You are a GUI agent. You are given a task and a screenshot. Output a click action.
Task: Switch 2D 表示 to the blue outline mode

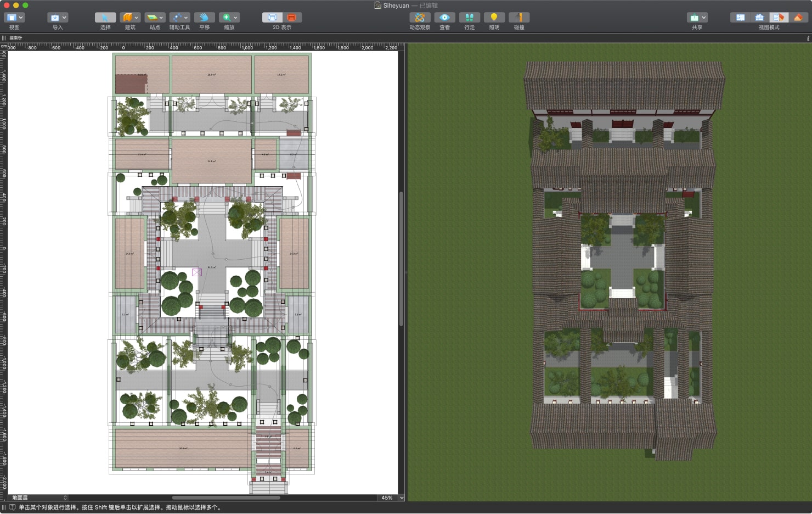pos(272,18)
